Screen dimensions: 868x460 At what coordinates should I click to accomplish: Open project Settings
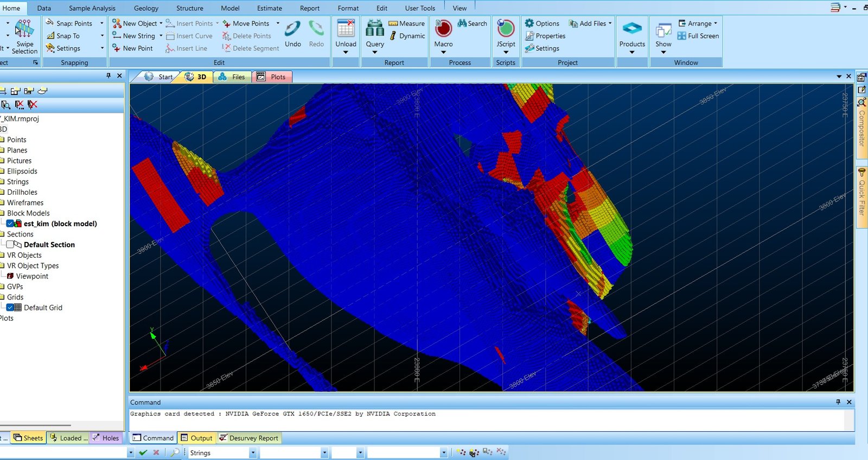click(x=542, y=48)
